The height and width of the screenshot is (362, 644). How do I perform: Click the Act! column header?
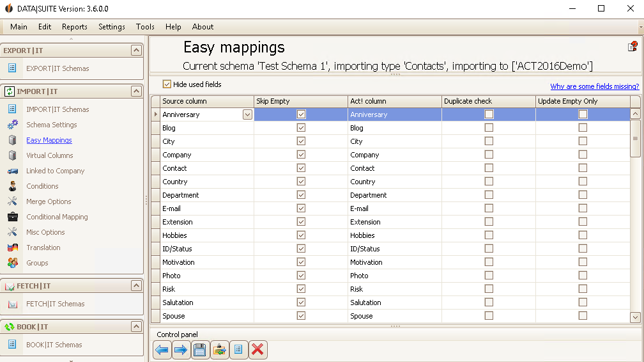[395, 101]
